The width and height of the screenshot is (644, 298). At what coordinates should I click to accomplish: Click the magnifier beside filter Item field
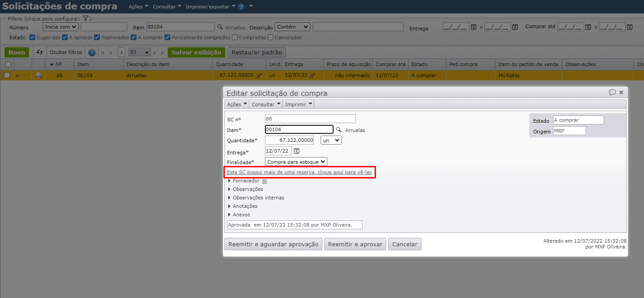(x=220, y=27)
